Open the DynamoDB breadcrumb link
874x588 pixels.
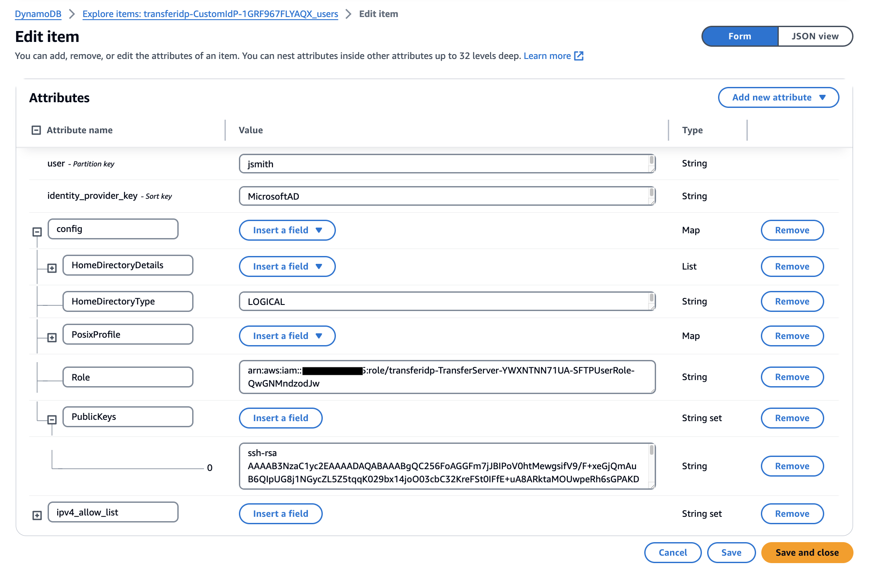pyautogui.click(x=38, y=14)
